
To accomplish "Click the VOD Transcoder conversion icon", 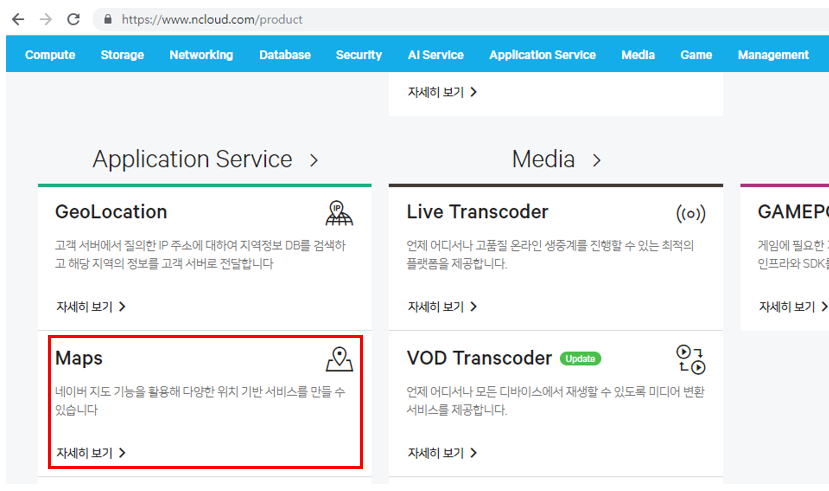I will pos(690,359).
